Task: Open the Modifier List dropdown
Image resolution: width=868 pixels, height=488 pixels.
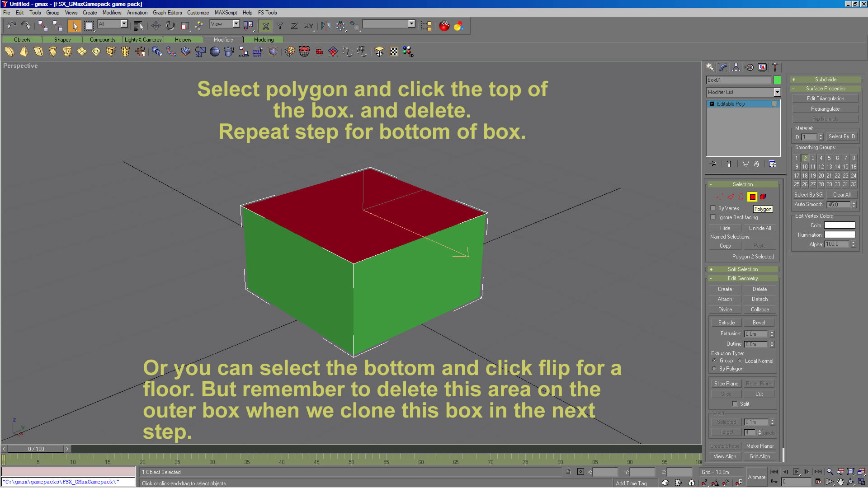Action: click(x=777, y=92)
